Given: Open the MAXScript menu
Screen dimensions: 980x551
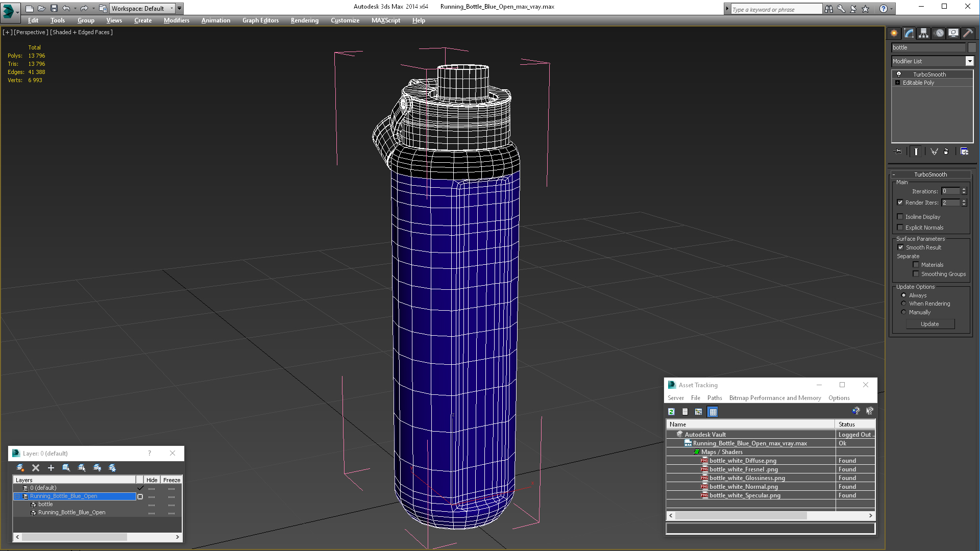Looking at the screenshot, I should pos(386,20).
